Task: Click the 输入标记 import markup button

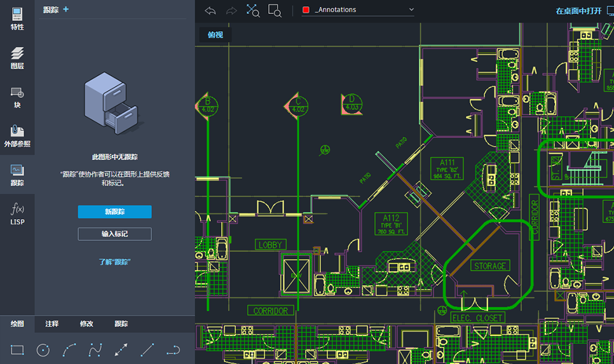Action: 115,234
